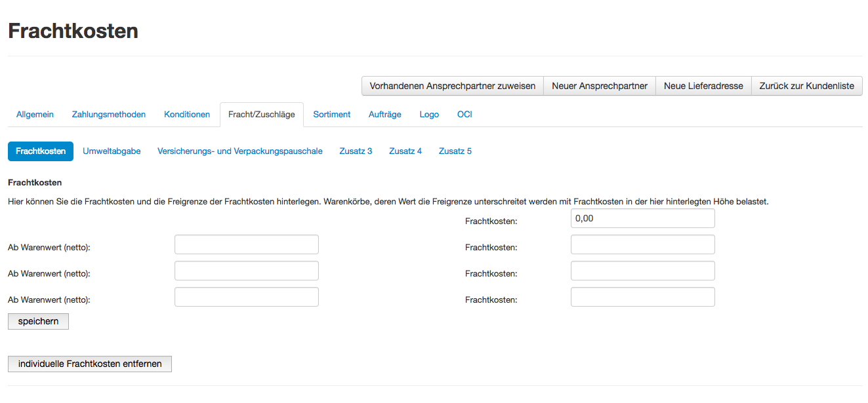Focus the first 'Ab Warenwert (netto)' input
868x403 pixels.
(246, 245)
